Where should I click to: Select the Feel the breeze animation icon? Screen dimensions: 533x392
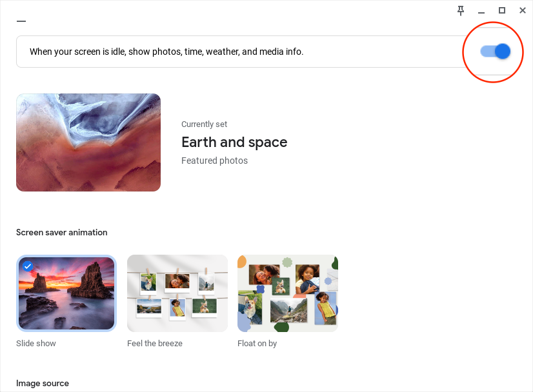177,293
